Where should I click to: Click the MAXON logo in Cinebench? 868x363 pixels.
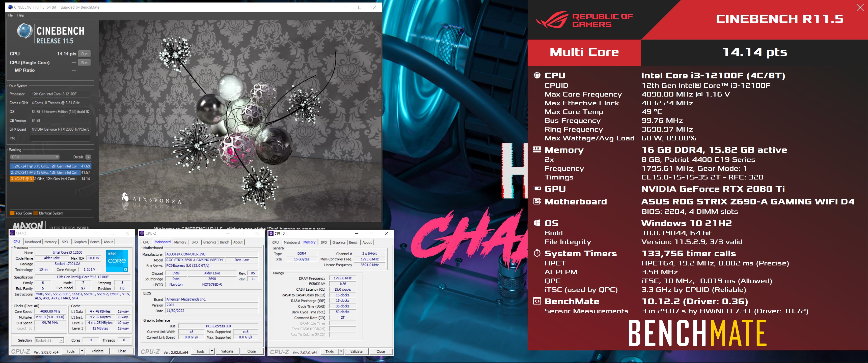[28, 225]
